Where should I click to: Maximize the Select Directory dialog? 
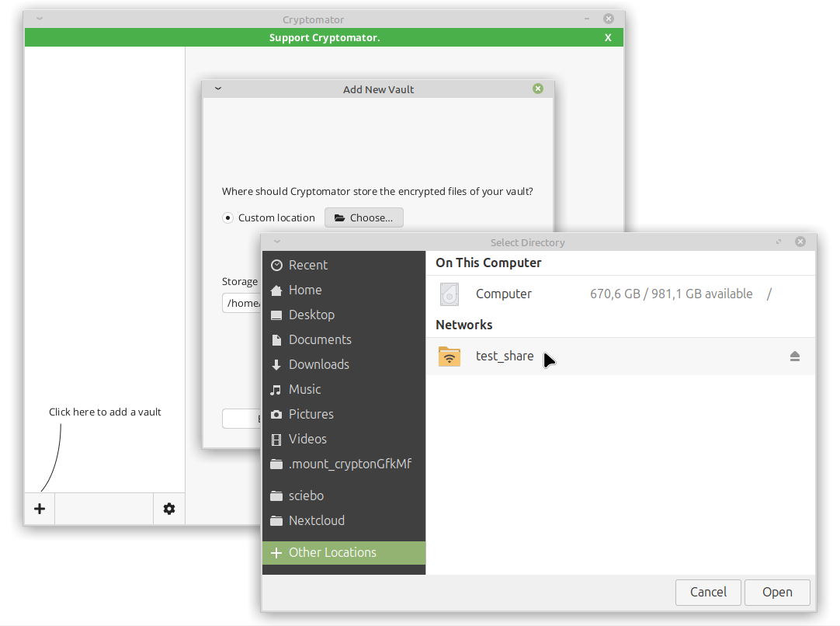click(x=779, y=242)
